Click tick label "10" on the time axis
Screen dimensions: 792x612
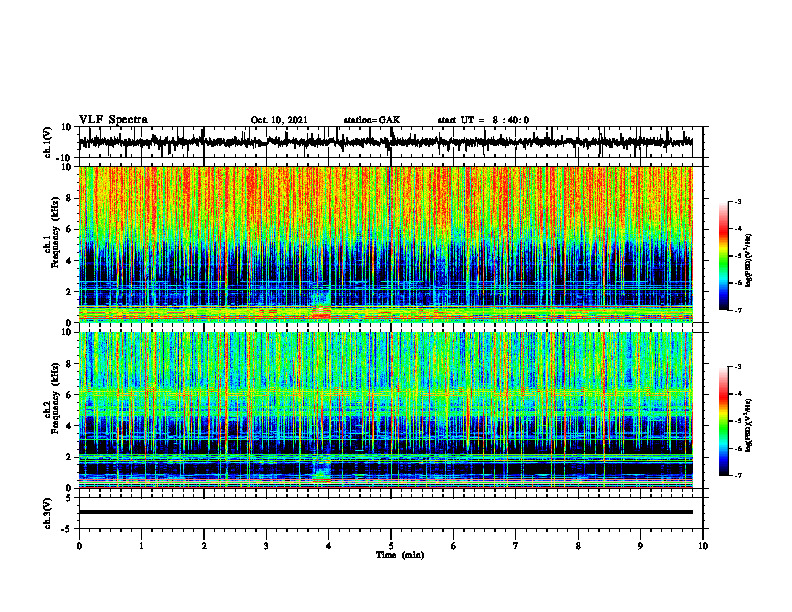(703, 546)
